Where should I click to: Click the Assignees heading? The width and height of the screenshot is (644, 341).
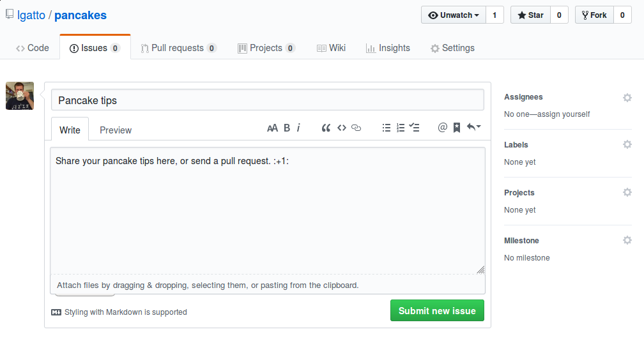click(x=523, y=97)
